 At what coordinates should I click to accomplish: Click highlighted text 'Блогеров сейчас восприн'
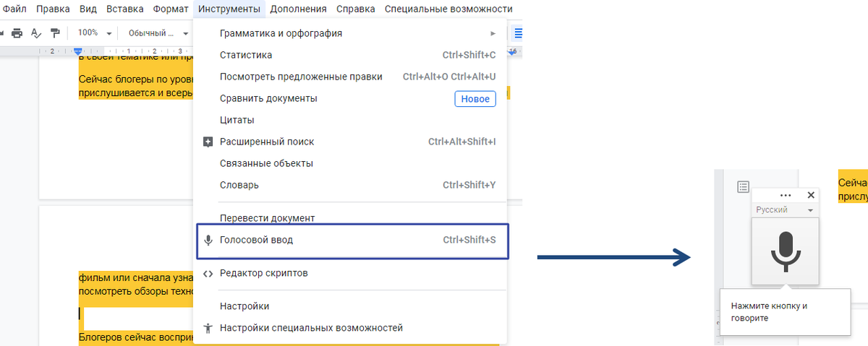135,337
